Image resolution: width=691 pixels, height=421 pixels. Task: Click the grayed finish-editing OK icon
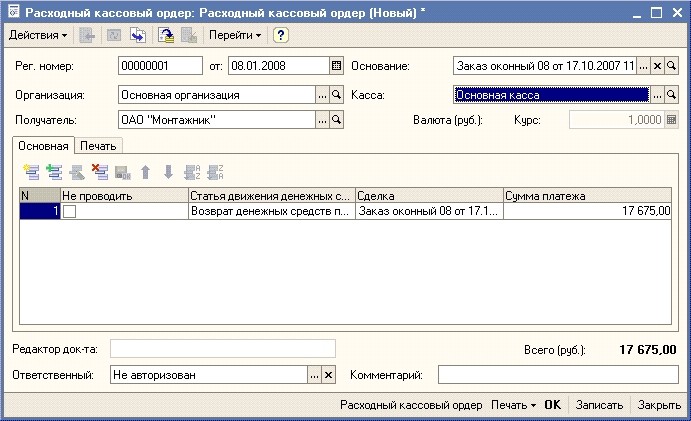click(x=123, y=171)
